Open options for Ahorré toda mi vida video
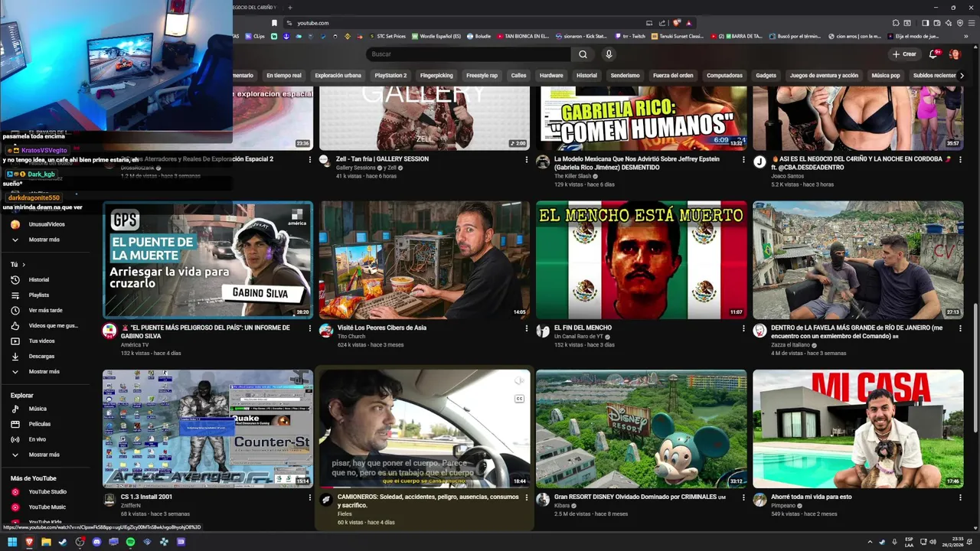Image resolution: width=980 pixels, height=551 pixels. point(960,497)
